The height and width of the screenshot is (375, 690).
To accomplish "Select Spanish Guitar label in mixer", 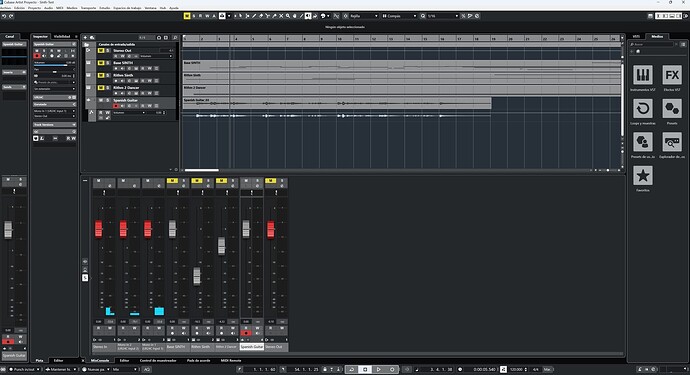I will click(252, 347).
